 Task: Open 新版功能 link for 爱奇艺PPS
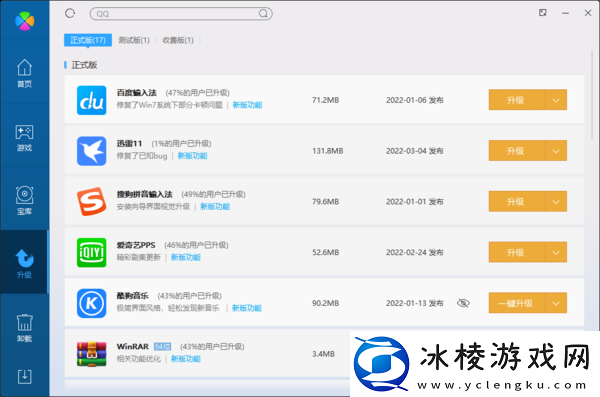pos(186,257)
